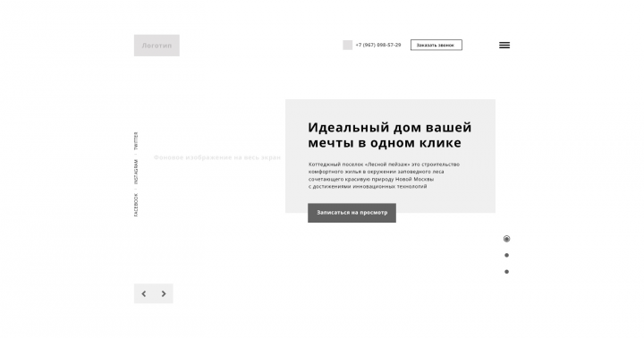Go to next slide with right arrow
Viewport: 644px width, 338px height.
(x=164, y=293)
